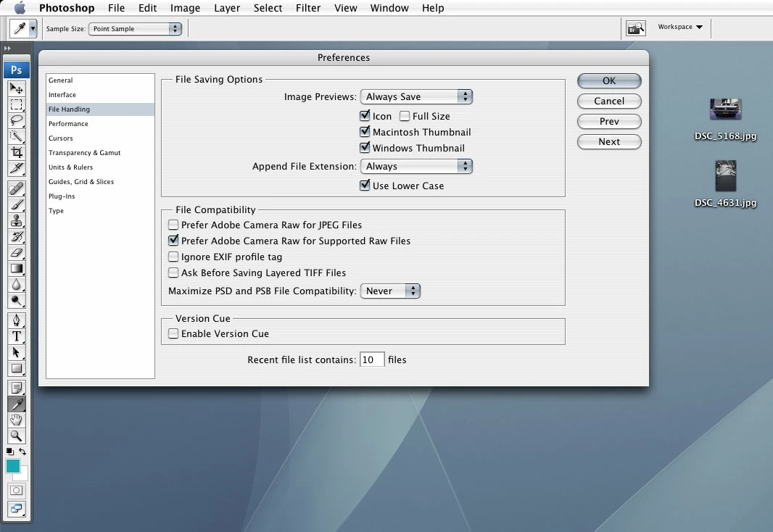Enable Ignore EXIF profile tag
Viewport: 773px width, 532px height.
[x=173, y=257]
